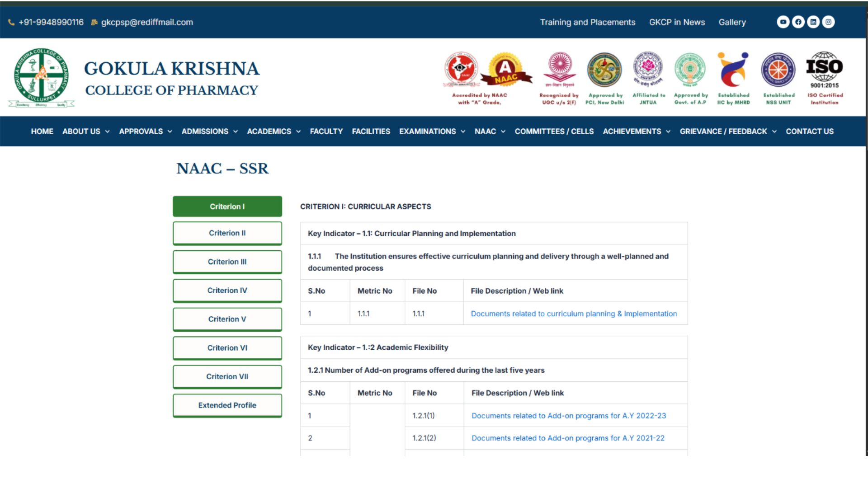Select the Criterion I tab

[227, 206]
